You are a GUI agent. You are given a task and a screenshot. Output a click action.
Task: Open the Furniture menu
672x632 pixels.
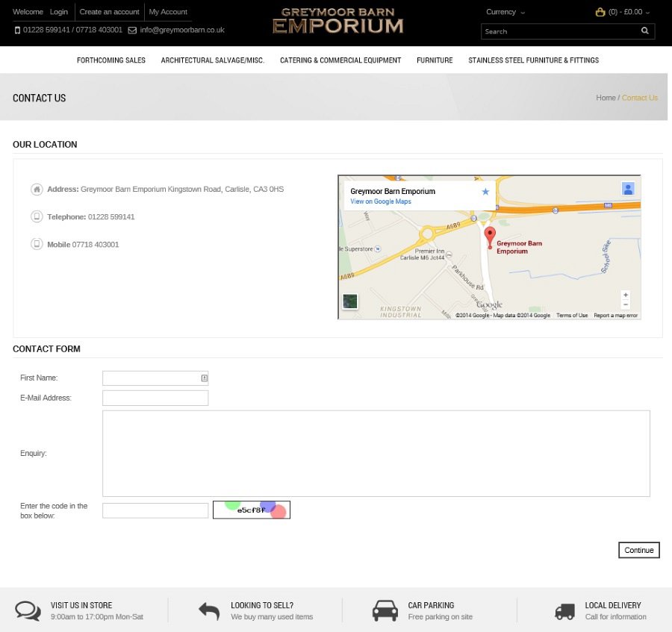click(435, 60)
